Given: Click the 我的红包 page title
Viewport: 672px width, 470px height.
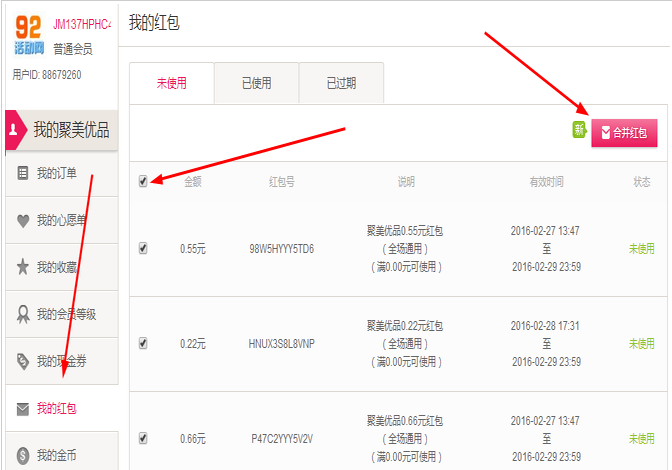Looking at the screenshot, I should [x=154, y=22].
